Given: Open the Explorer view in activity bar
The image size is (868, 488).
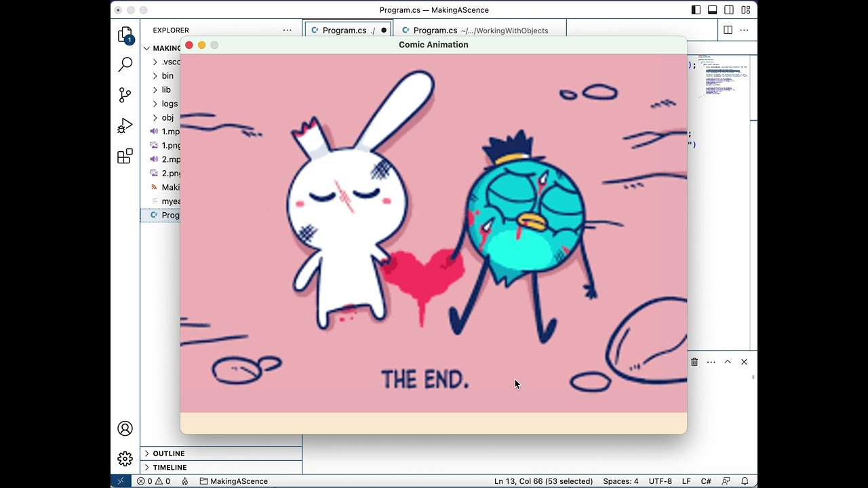Looking at the screenshot, I should (125, 35).
